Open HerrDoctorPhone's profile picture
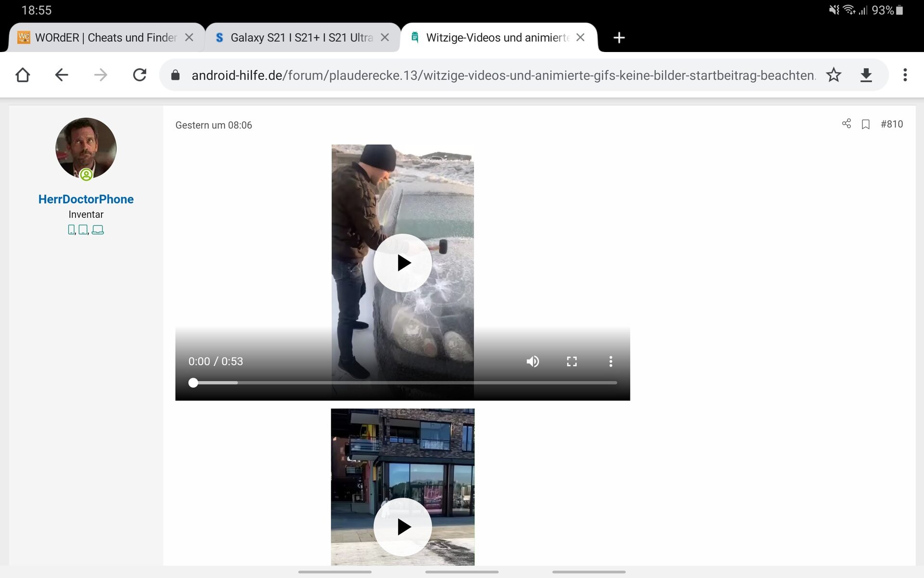 (86, 148)
